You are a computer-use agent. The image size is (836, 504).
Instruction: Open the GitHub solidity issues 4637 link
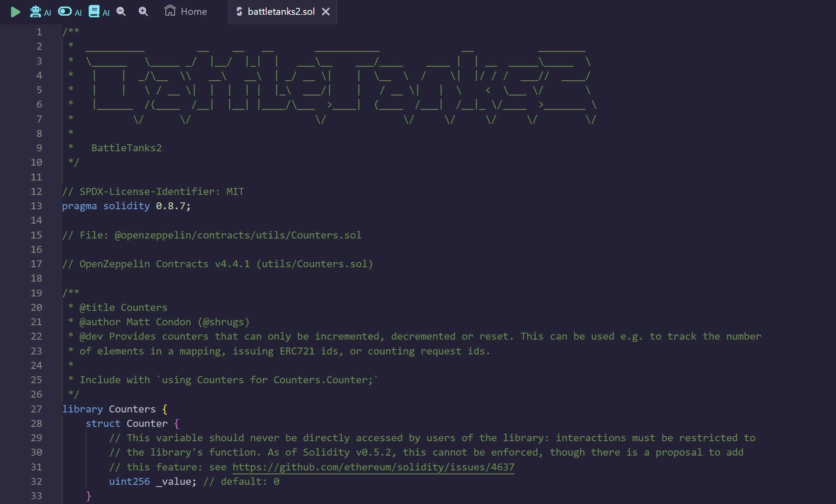[x=373, y=467]
